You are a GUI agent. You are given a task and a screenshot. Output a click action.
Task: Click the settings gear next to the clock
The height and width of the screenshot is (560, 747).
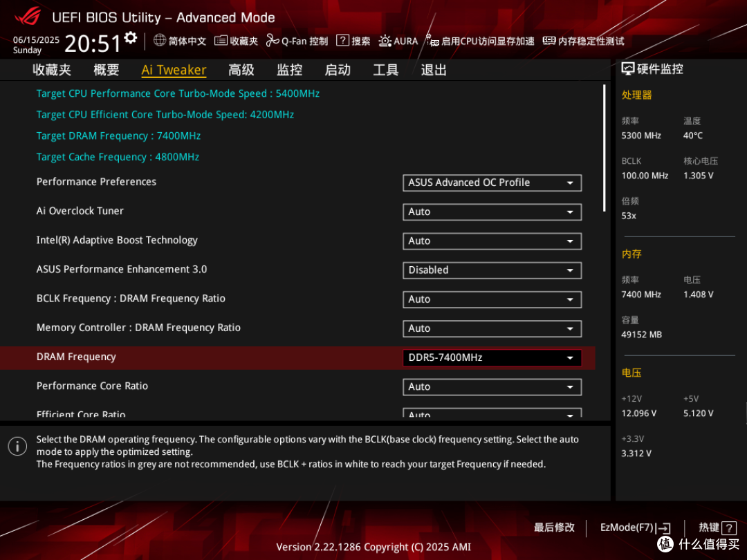click(131, 38)
